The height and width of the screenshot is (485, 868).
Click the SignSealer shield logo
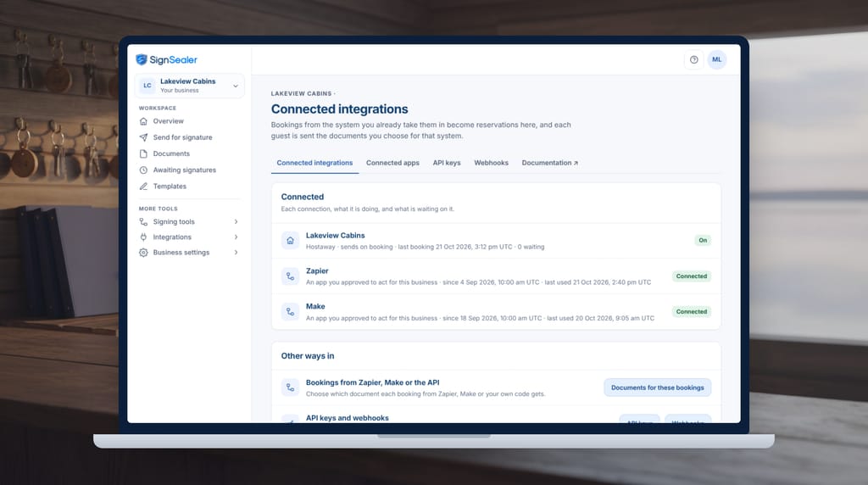click(x=142, y=59)
